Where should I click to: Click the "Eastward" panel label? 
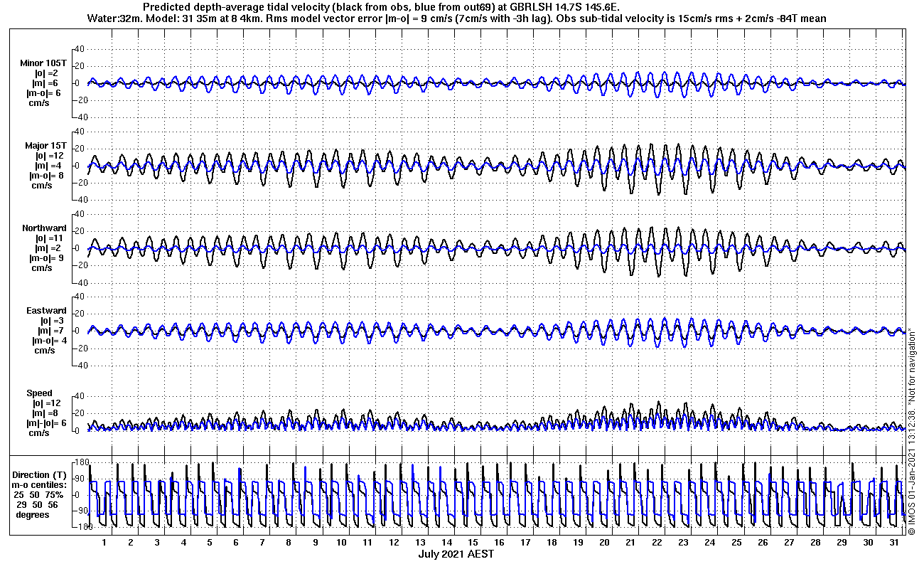coord(47,310)
